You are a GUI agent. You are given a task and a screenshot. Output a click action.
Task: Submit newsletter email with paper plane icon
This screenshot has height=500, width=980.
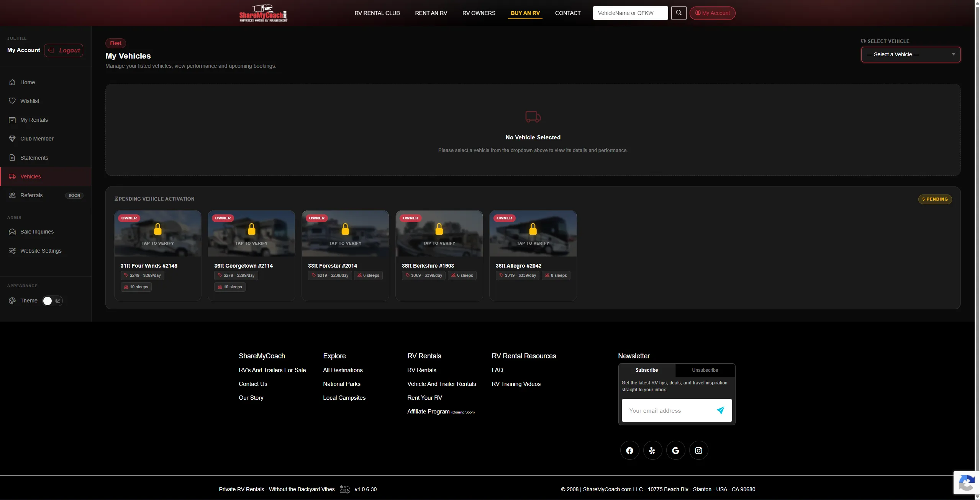tap(720, 410)
